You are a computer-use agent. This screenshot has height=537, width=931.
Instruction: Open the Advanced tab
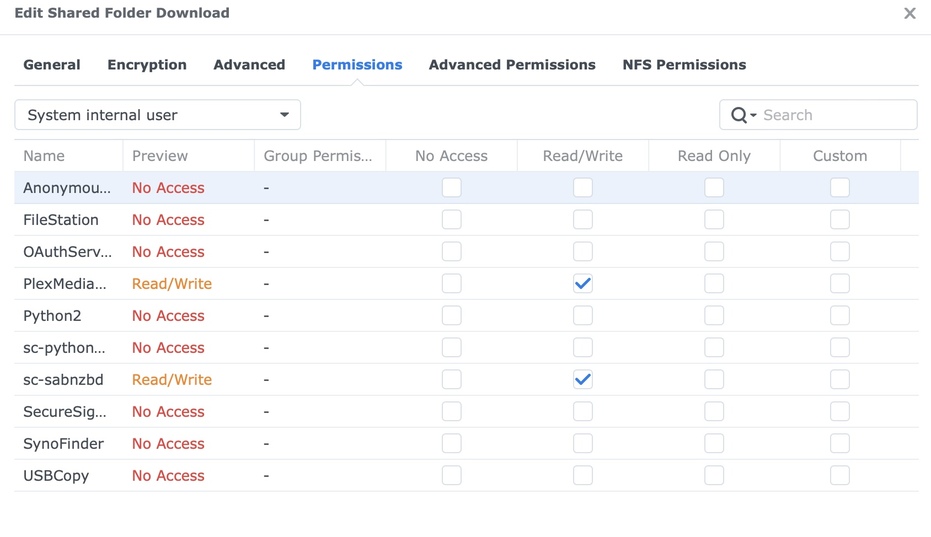(x=249, y=65)
